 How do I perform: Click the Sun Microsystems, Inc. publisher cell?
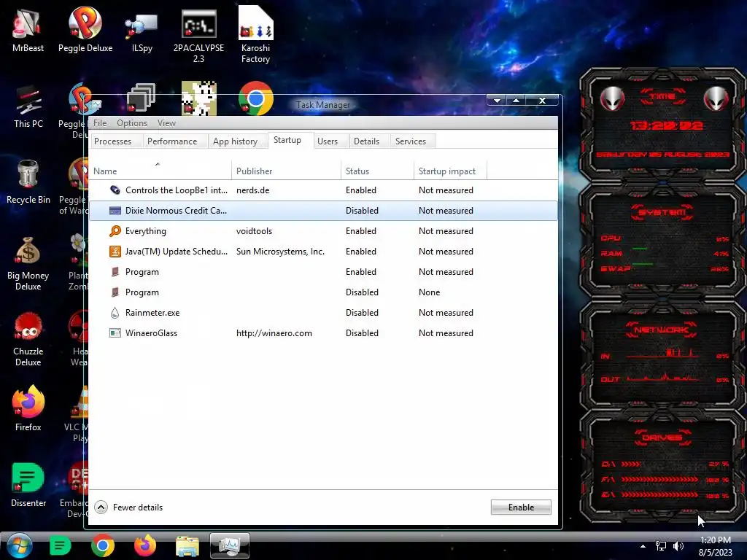click(x=280, y=252)
